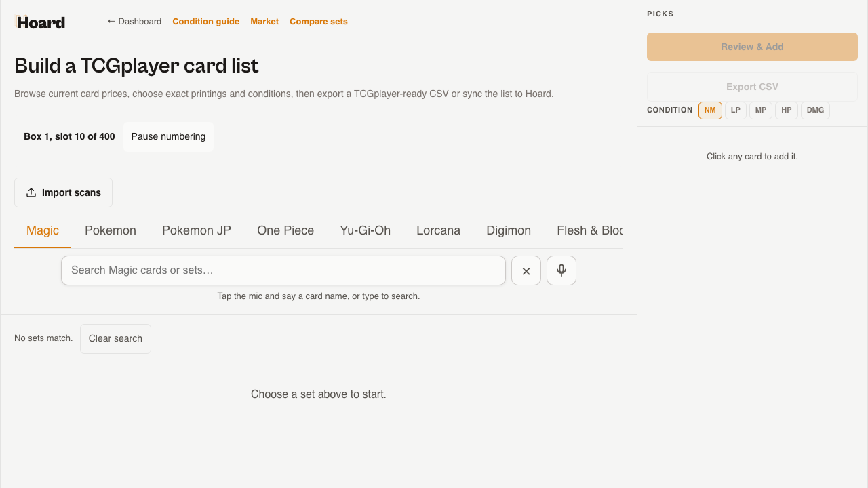This screenshot has height=488, width=868.
Task: Click the "Build a TCGplayer card list" heading
Action: pos(136,66)
